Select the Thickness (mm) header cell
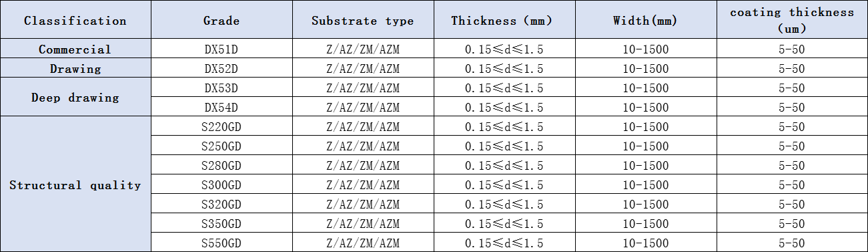The image size is (868, 252). point(504,20)
